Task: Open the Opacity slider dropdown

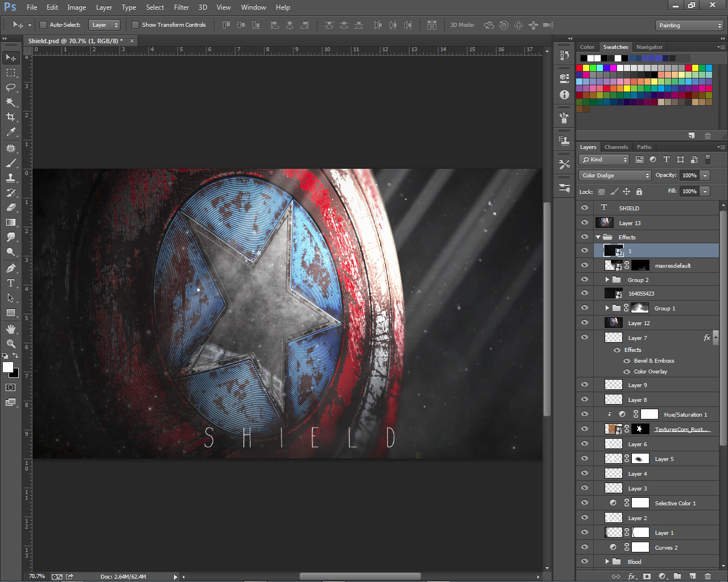Action: (x=705, y=176)
